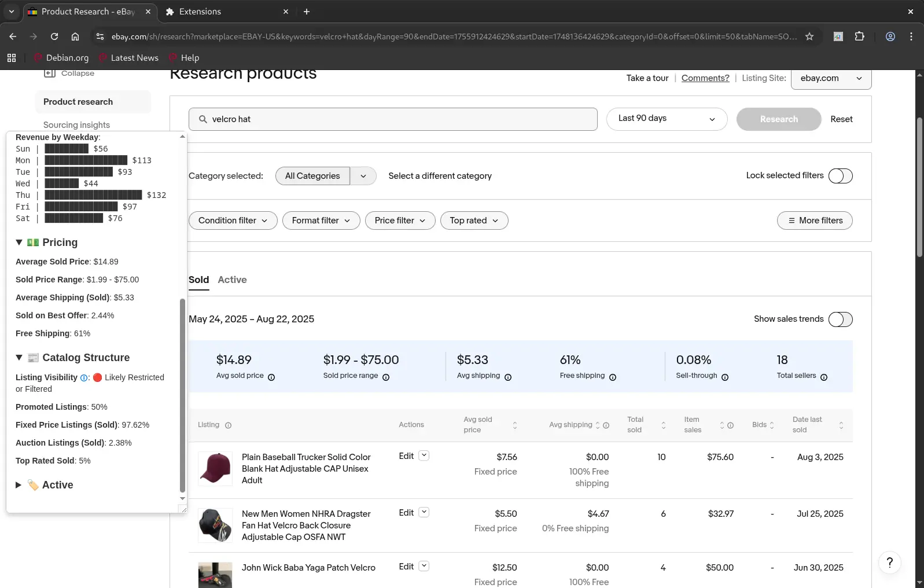Click the velcro hat search field

pyautogui.click(x=393, y=119)
